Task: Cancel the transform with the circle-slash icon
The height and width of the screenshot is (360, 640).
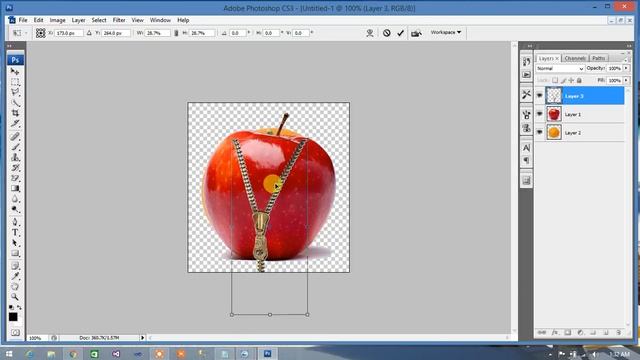Action: pos(387,33)
